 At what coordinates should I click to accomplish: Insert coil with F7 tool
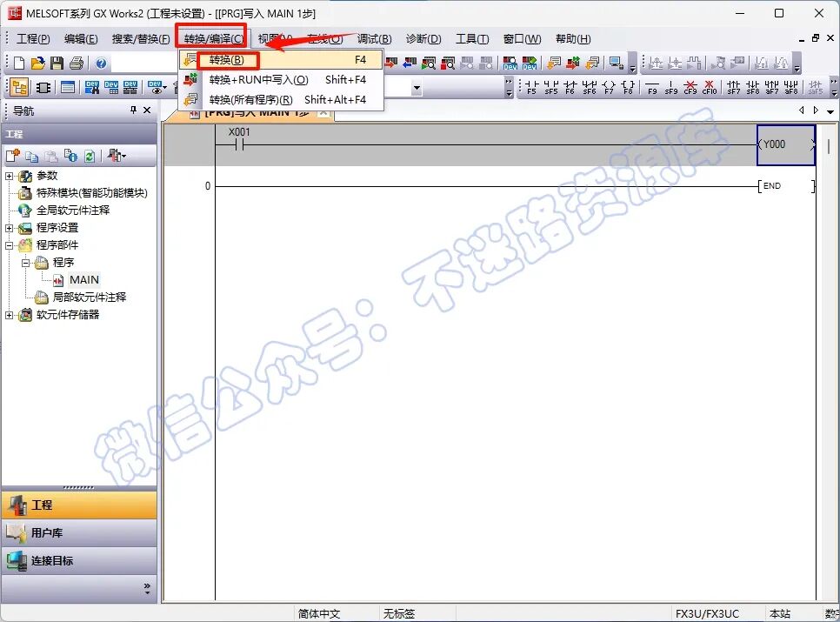pos(609,87)
